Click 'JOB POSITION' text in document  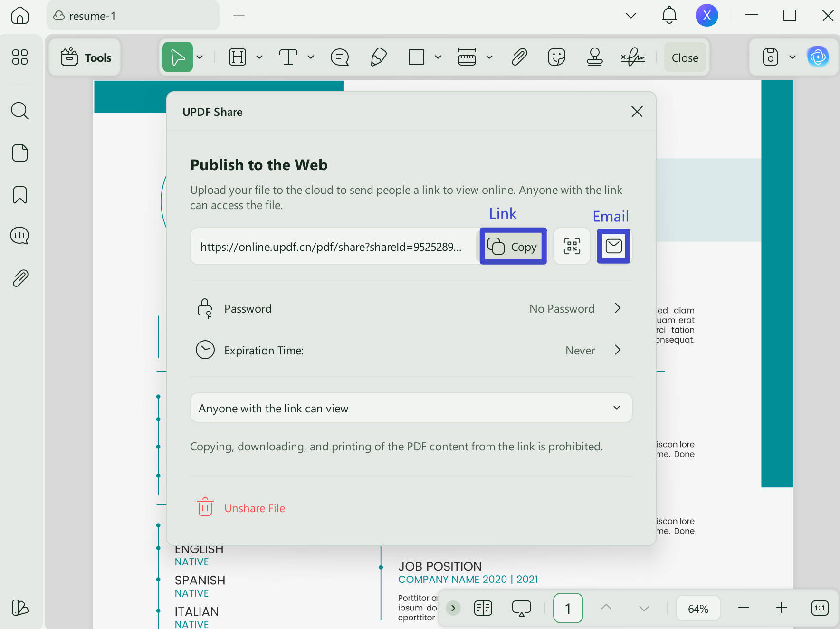440,566
